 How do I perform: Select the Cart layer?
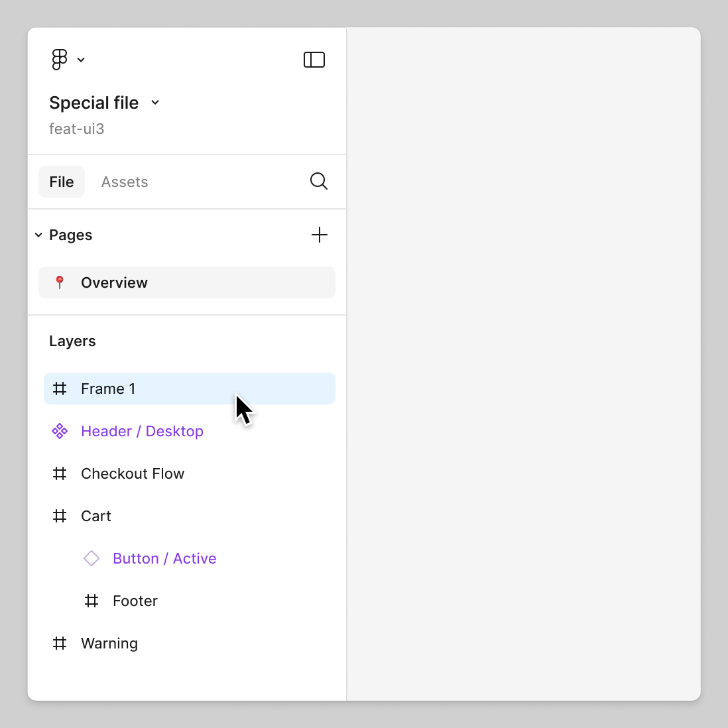(x=96, y=516)
